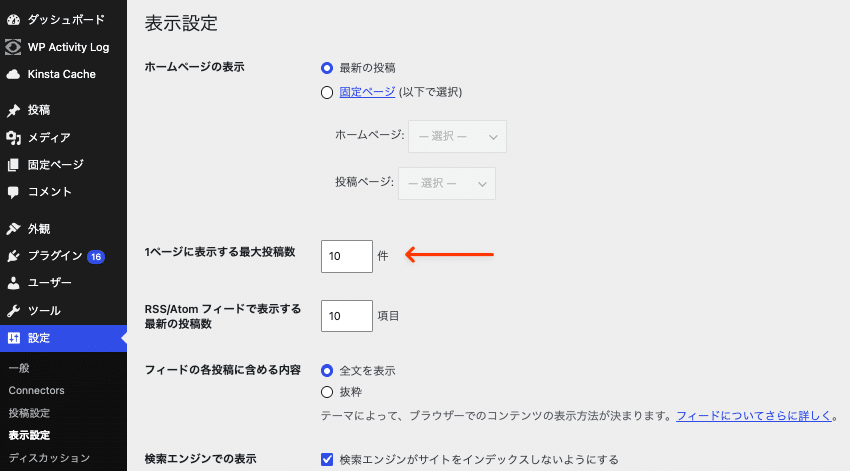
Task: Go to 投稿設定 submenu
Action: pyautogui.click(x=29, y=413)
